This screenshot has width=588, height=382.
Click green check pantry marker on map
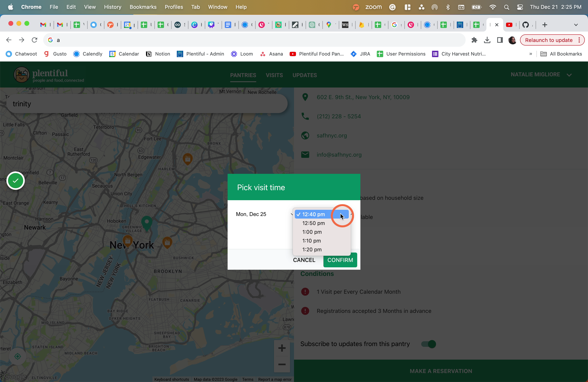point(16,181)
